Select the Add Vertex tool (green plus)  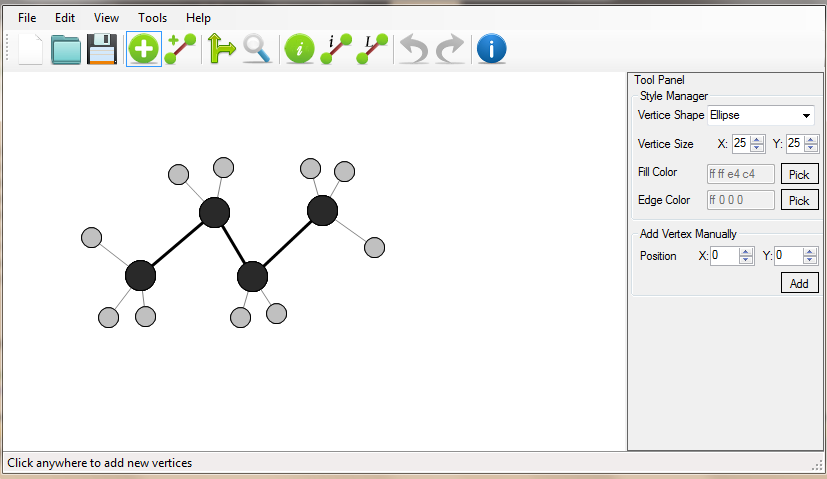(143, 49)
